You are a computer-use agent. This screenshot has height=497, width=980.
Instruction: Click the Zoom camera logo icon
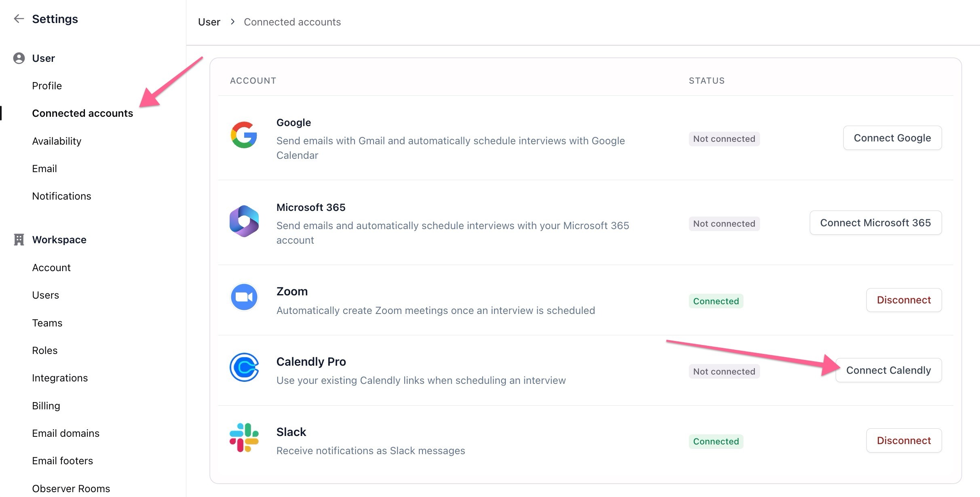point(244,297)
